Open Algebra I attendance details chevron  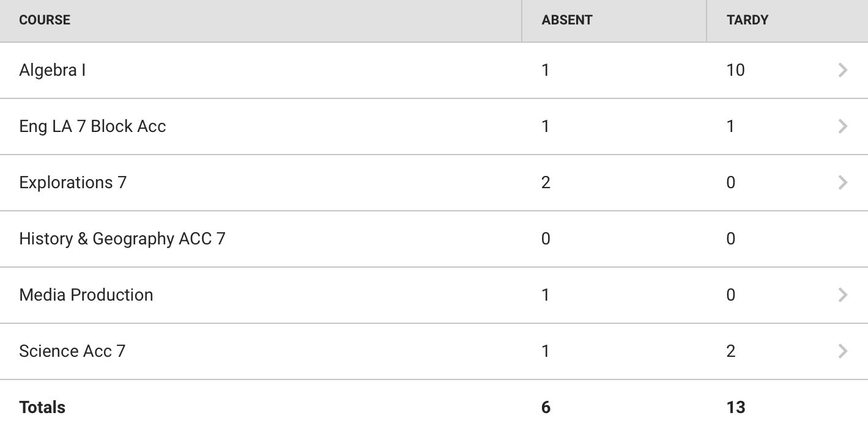click(843, 70)
